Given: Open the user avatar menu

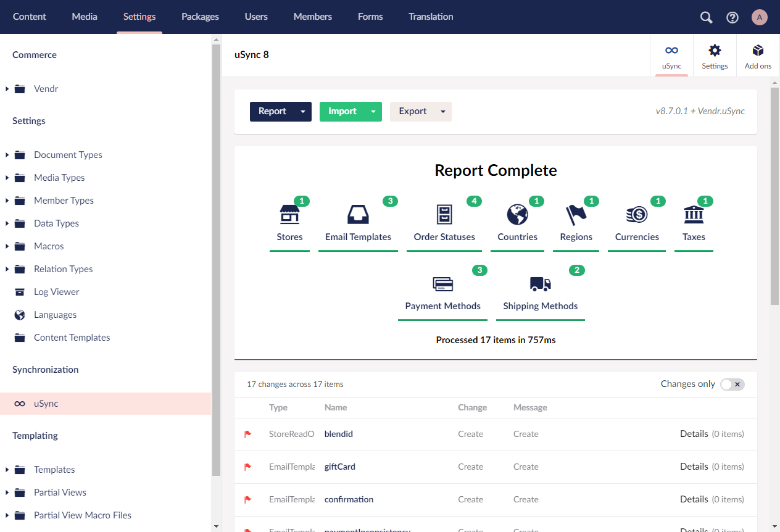Looking at the screenshot, I should pyautogui.click(x=760, y=17).
